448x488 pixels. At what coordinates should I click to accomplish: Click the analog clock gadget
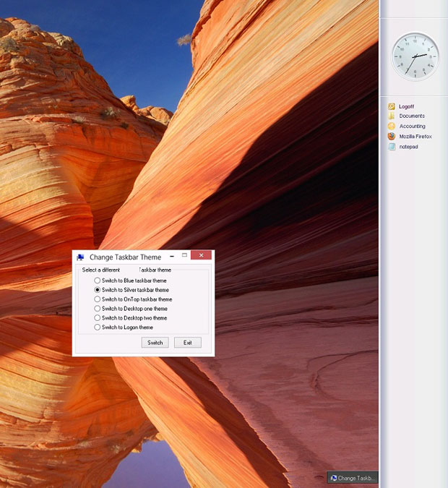click(415, 56)
